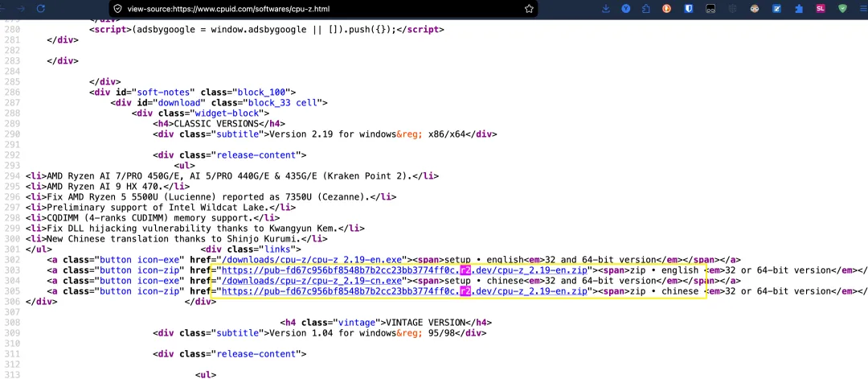Open r2.dev zip link on line 305

(404, 291)
